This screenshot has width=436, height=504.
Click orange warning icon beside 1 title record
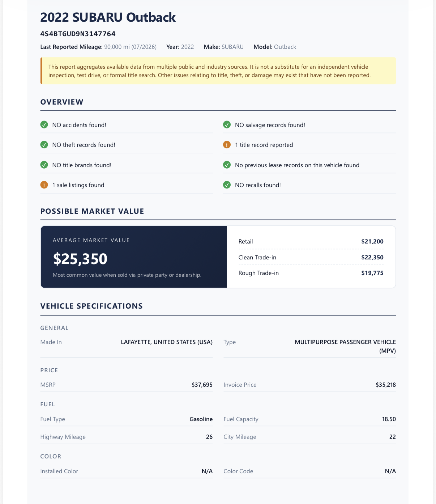pyautogui.click(x=227, y=145)
